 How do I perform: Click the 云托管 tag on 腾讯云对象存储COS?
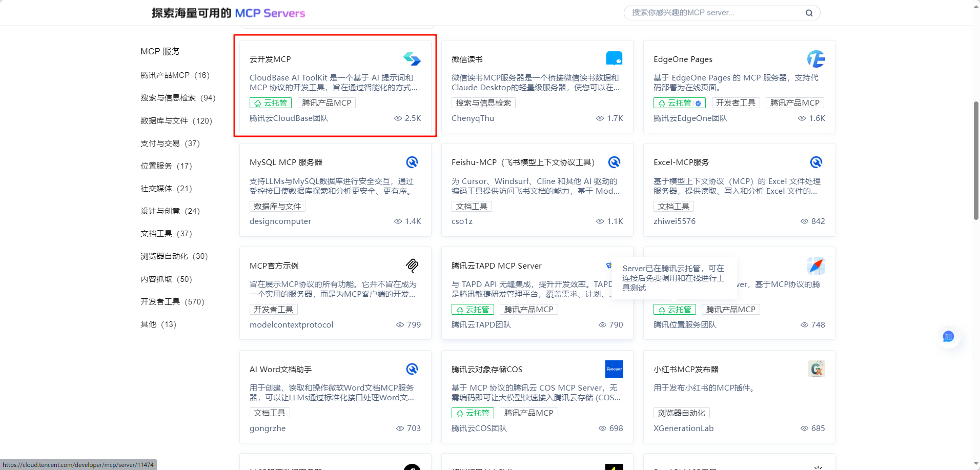click(x=473, y=413)
